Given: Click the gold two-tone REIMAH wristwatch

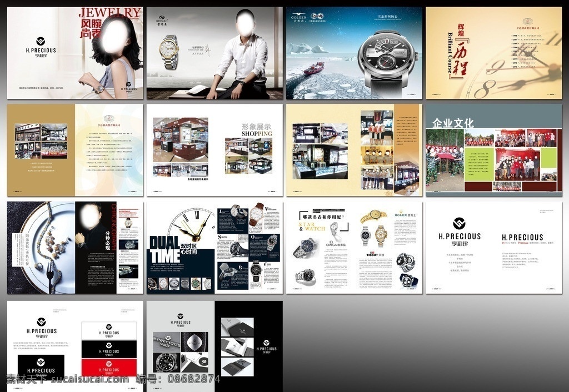Looking at the screenshot, I should [x=168, y=52].
